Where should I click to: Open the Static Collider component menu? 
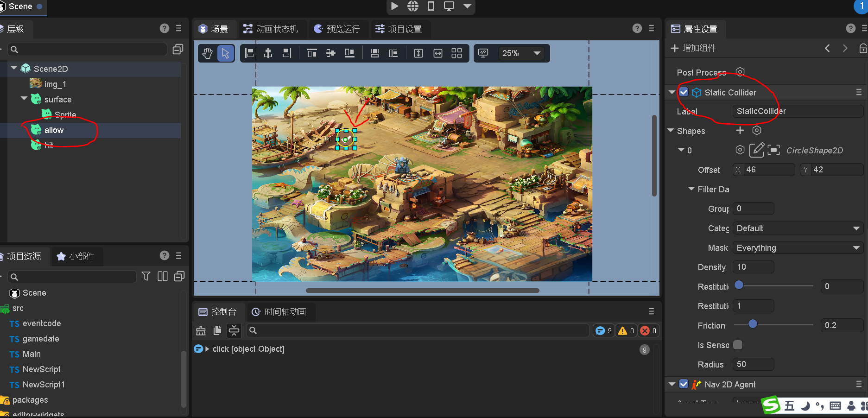coord(859,92)
